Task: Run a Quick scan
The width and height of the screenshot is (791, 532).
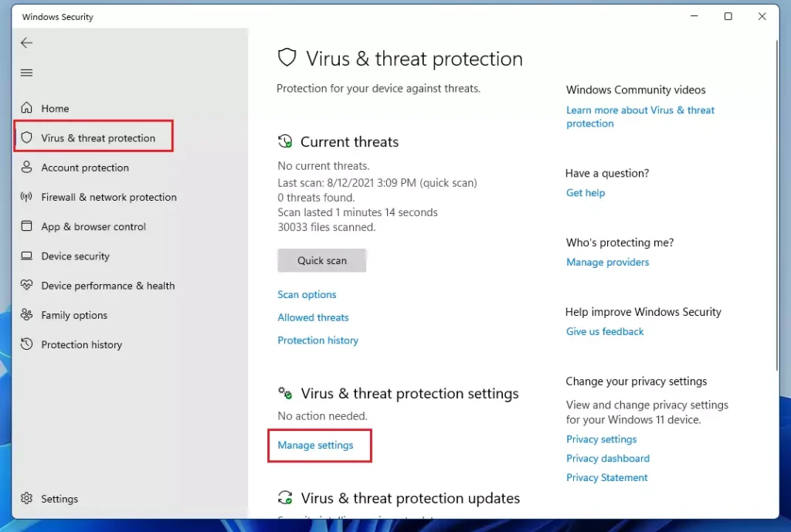Action: tap(322, 260)
